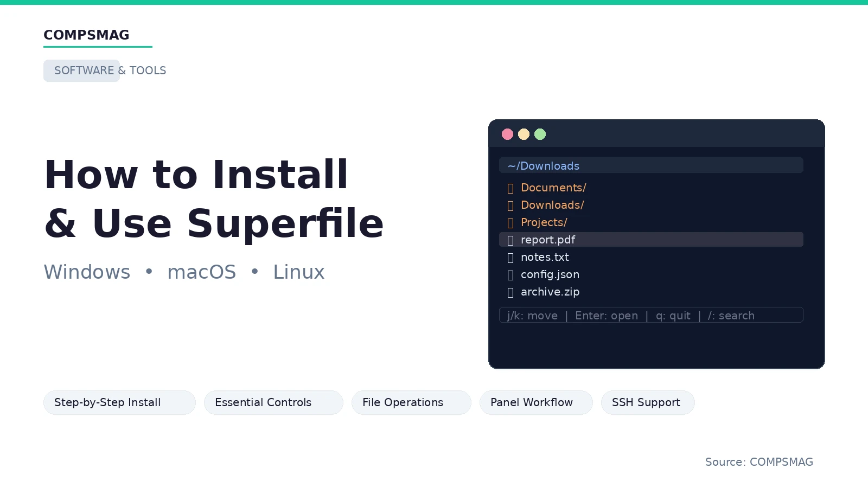Open the Downloads/ folder row

point(651,205)
